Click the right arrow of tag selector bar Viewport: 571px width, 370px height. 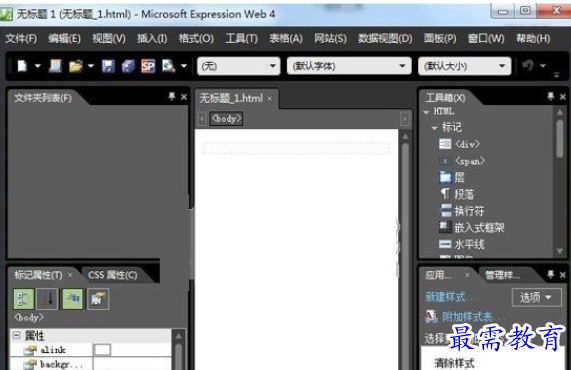coord(405,119)
